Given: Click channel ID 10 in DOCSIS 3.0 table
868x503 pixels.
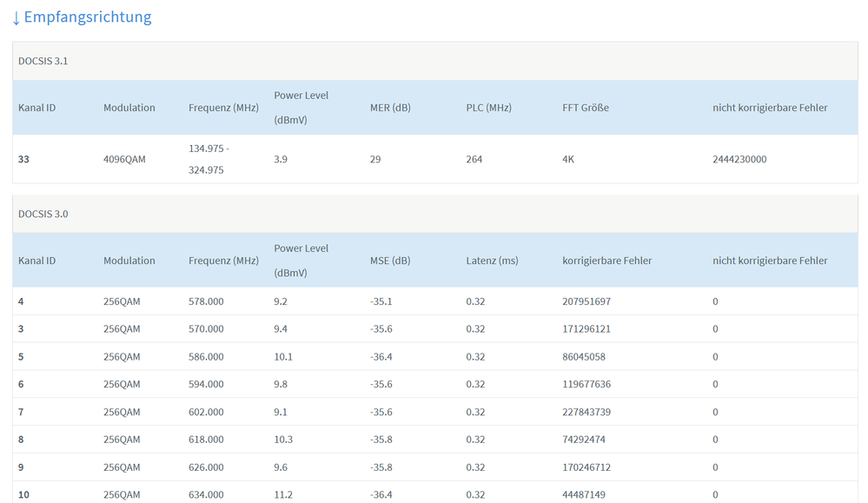Looking at the screenshot, I should (24, 494).
